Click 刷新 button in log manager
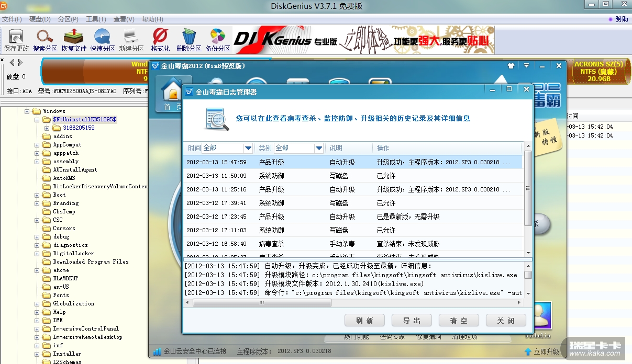This screenshot has width=632, height=364. click(364, 321)
